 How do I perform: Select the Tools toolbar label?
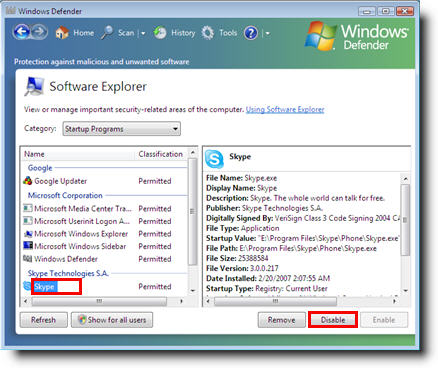click(228, 33)
